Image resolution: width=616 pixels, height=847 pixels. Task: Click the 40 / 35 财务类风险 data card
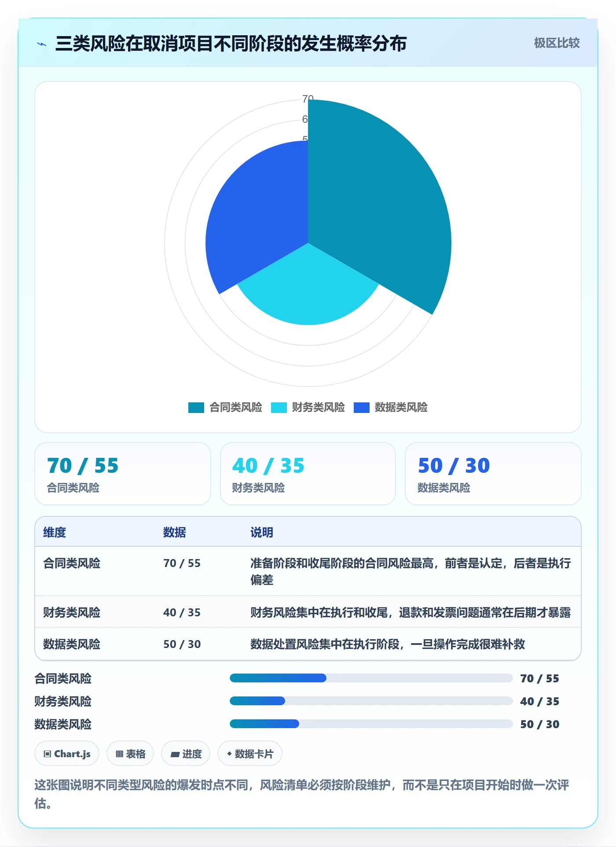click(308, 474)
